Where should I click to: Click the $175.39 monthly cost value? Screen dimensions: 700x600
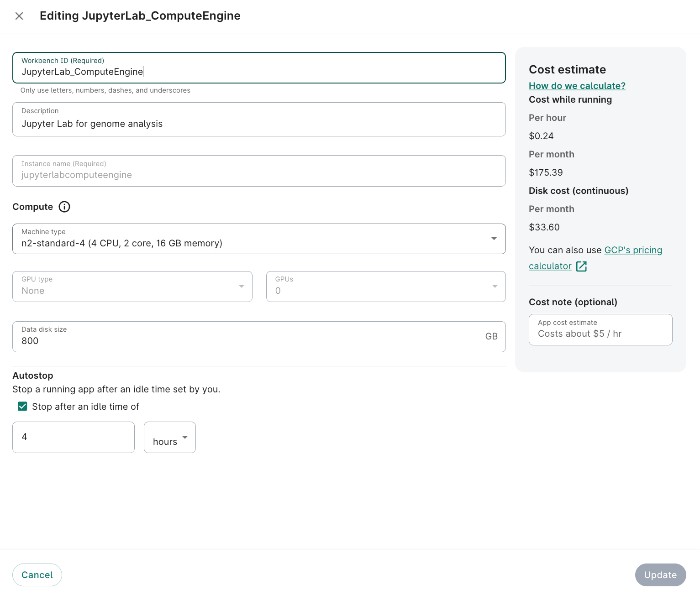pyautogui.click(x=546, y=172)
